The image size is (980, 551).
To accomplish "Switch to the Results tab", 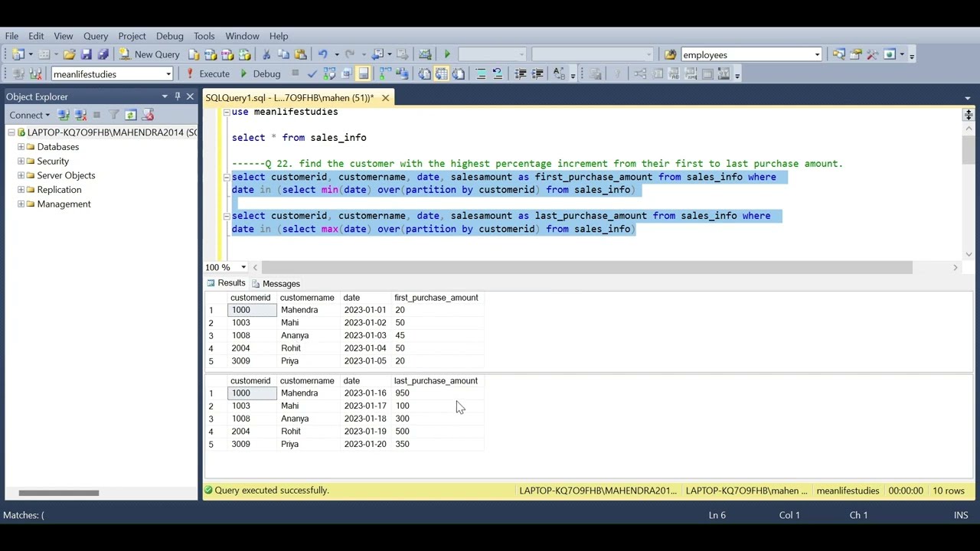I will click(225, 283).
